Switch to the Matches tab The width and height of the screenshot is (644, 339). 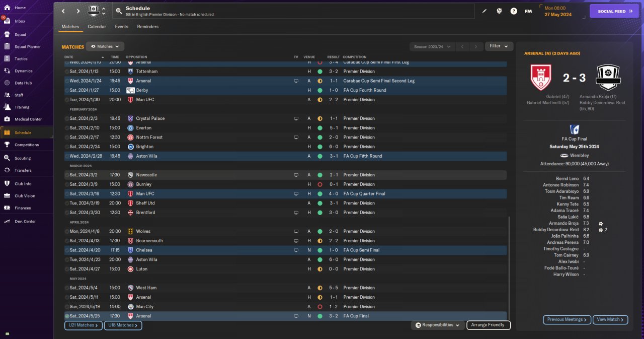pyautogui.click(x=70, y=27)
